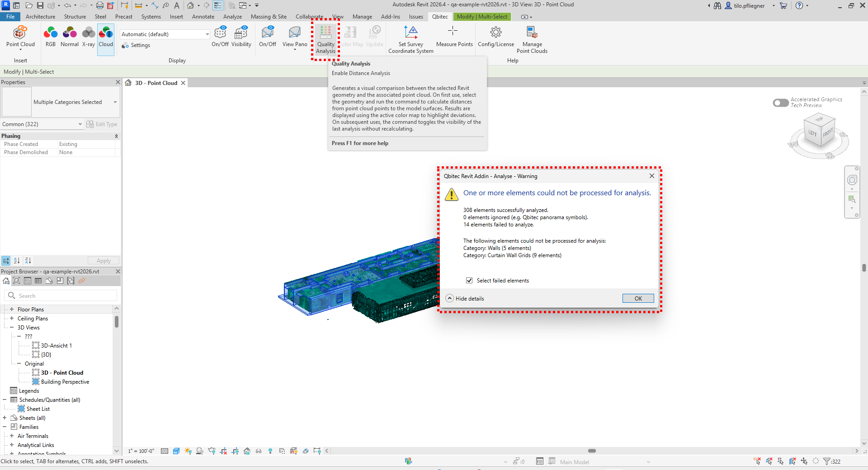
Task: Click the Apply button in Properties
Action: click(104, 261)
